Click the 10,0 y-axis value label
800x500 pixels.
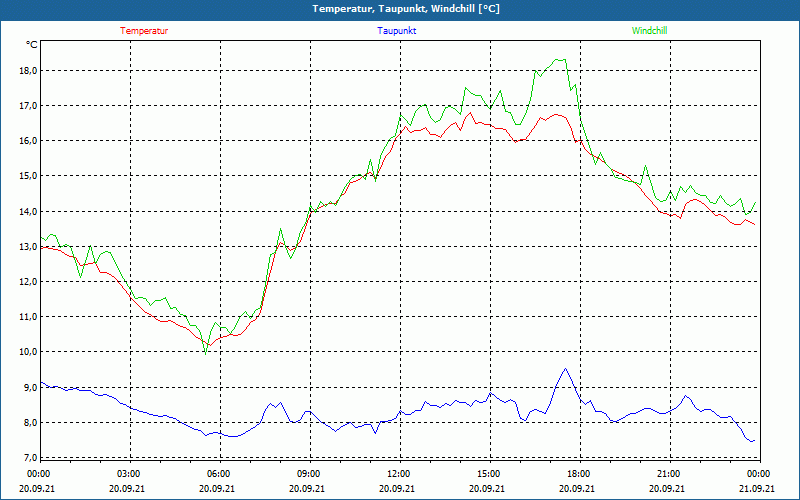click(27, 352)
